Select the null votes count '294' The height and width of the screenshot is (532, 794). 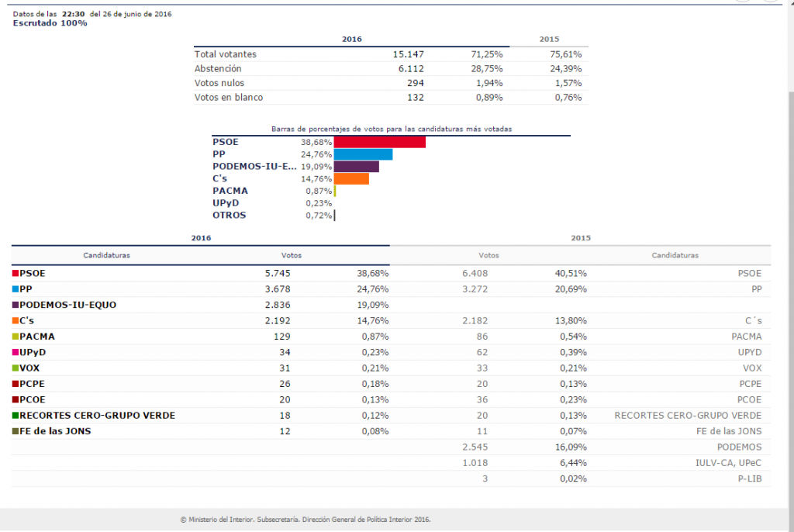[x=416, y=83]
